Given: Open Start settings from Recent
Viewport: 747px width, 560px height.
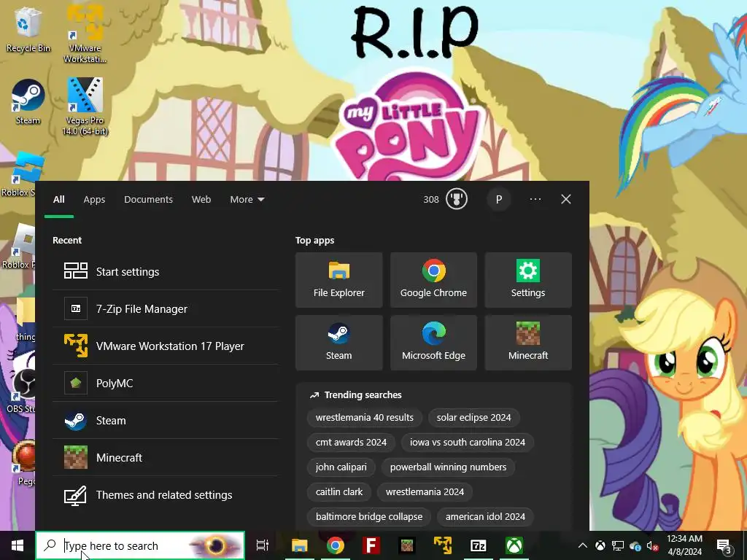Looking at the screenshot, I should click(165, 271).
